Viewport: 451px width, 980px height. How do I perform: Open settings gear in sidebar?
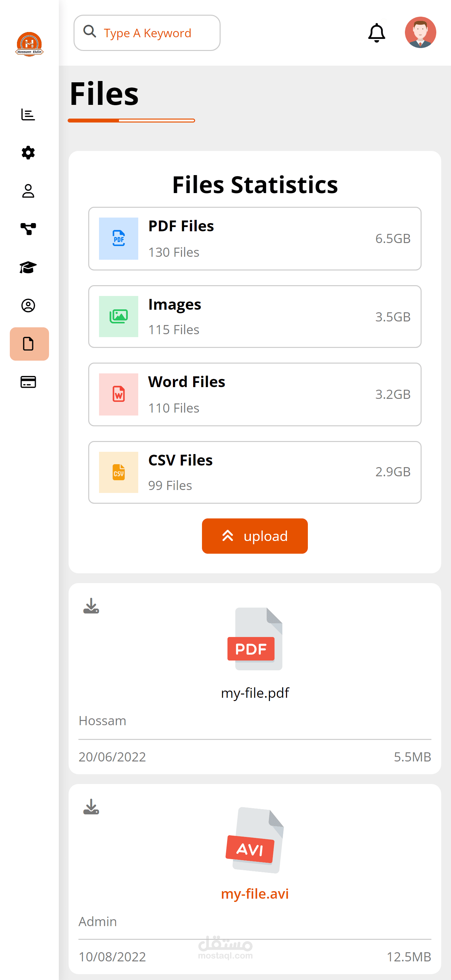click(28, 153)
